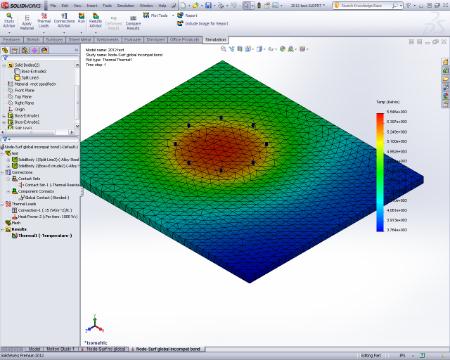Collapse the Results tree node

[3, 229]
